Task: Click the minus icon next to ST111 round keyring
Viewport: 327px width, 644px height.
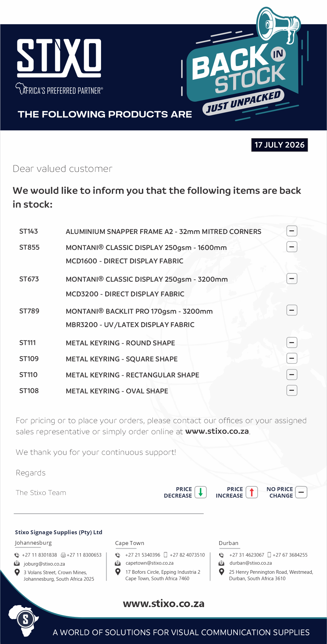Action: pos(292,342)
